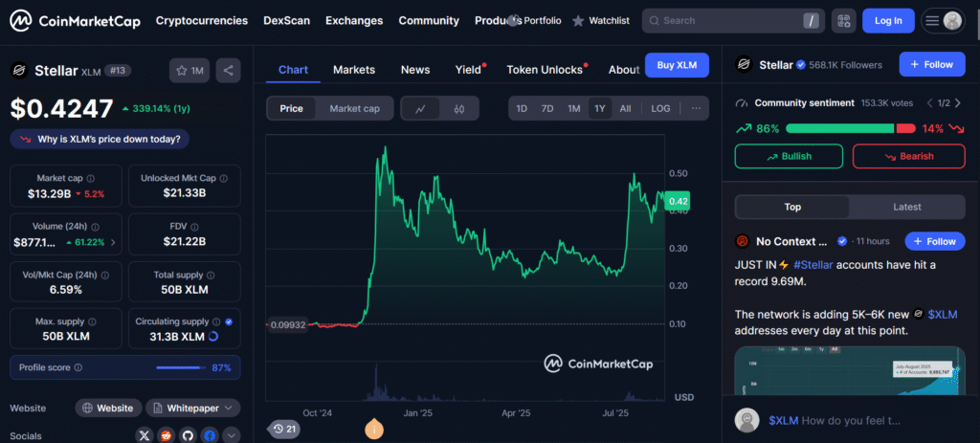Image resolution: width=980 pixels, height=443 pixels.
Task: Click the Log In button
Action: point(888,21)
